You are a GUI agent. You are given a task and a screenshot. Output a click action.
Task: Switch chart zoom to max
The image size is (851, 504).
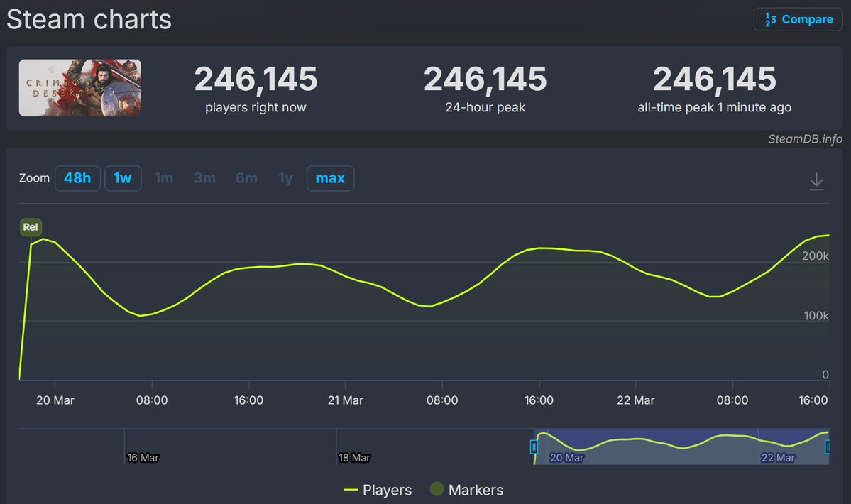click(x=331, y=178)
